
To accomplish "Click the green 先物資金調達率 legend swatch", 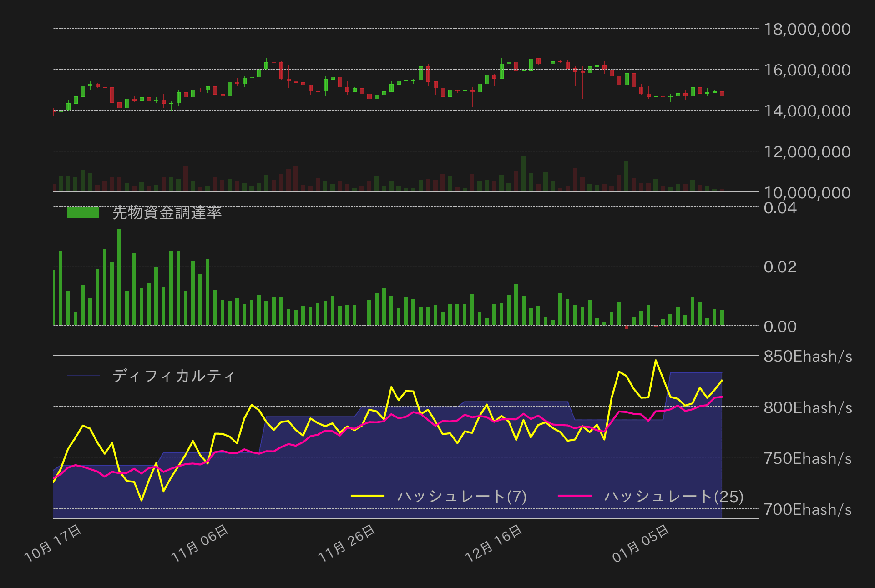I will [83, 212].
